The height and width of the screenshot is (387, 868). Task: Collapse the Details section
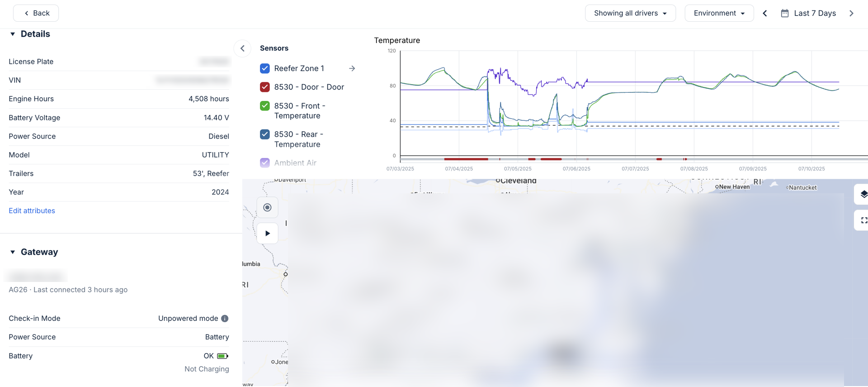click(x=13, y=34)
